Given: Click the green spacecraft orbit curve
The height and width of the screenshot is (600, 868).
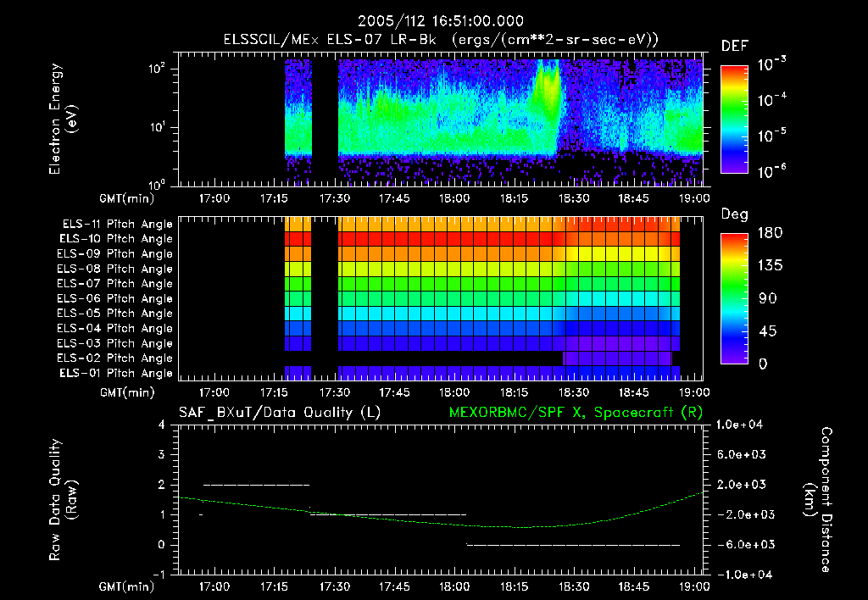Looking at the screenshot, I should [x=441, y=512].
